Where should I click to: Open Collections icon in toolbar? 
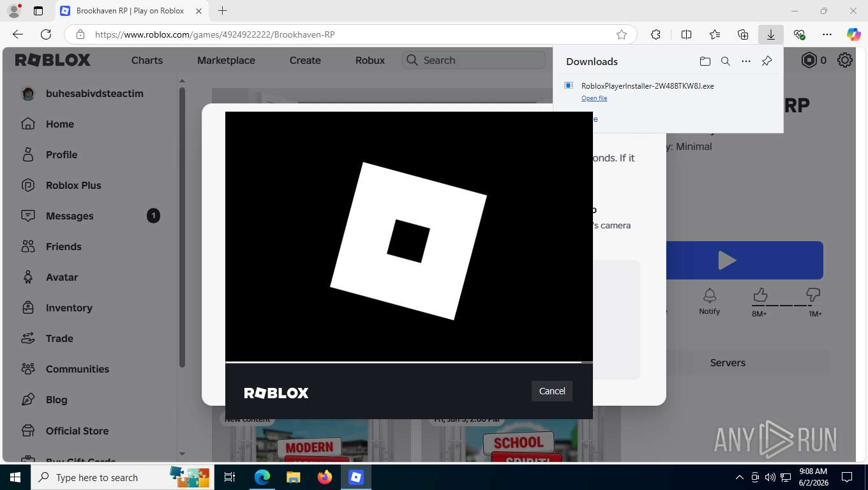tap(742, 34)
